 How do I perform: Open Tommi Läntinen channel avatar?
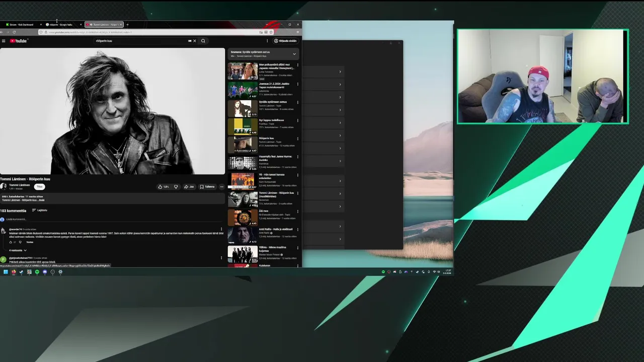[4, 187]
